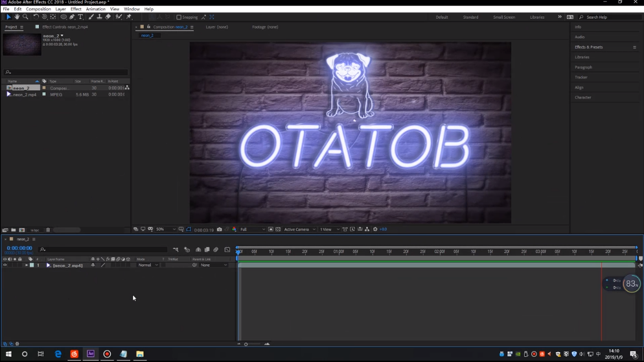Select the Pen tool
This screenshot has height=362, width=644.
pos(72,18)
